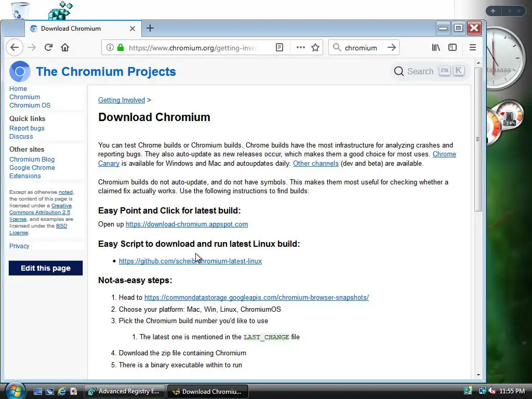This screenshot has width=532, height=399.
Task: Click Show Desktop in quick launch
Action: pyautogui.click(x=37, y=391)
